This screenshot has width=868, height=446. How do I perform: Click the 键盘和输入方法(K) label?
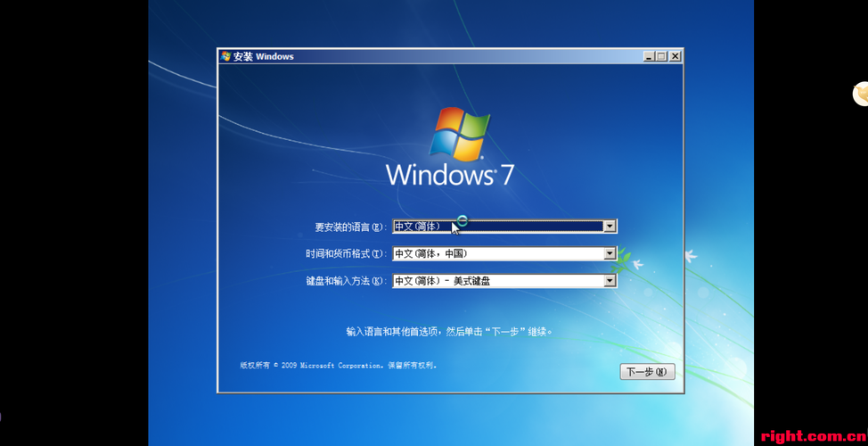click(347, 281)
